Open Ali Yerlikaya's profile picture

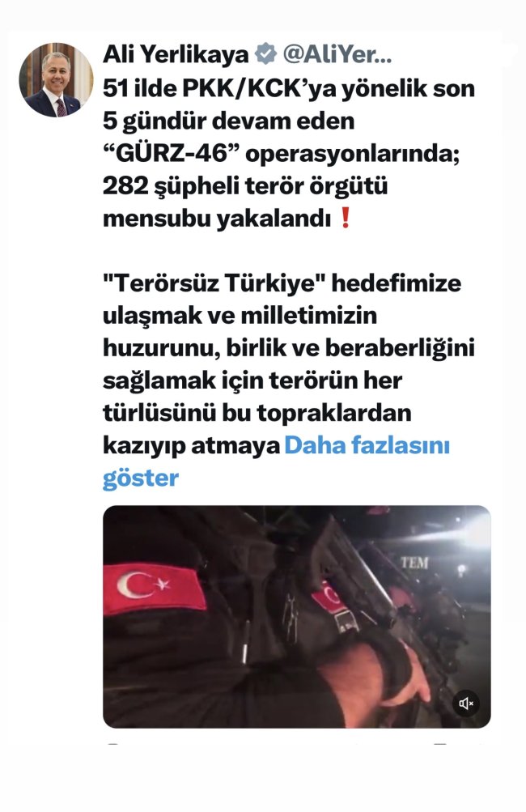point(56,80)
